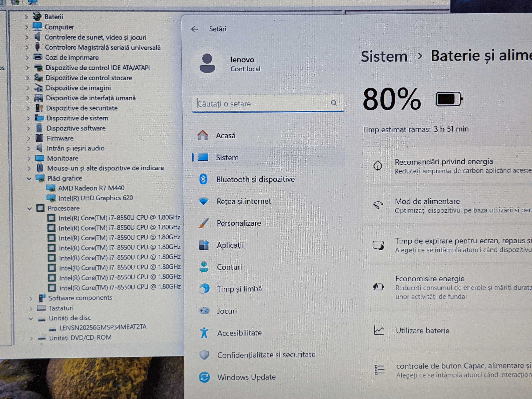The height and width of the screenshot is (399, 532).
Task: Expand Controlere de sunet, video și jocuri
Action: pyautogui.click(x=27, y=37)
